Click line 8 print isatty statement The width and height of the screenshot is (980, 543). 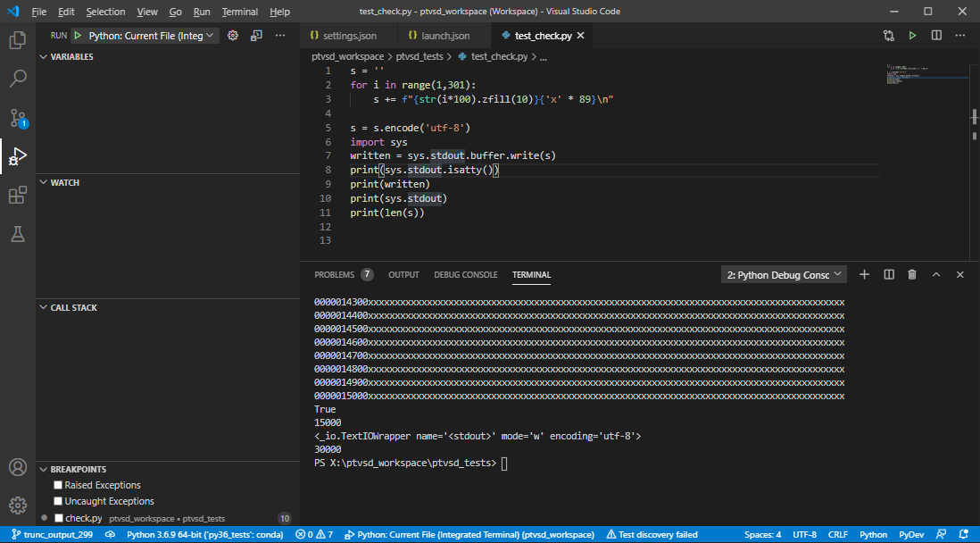point(424,170)
